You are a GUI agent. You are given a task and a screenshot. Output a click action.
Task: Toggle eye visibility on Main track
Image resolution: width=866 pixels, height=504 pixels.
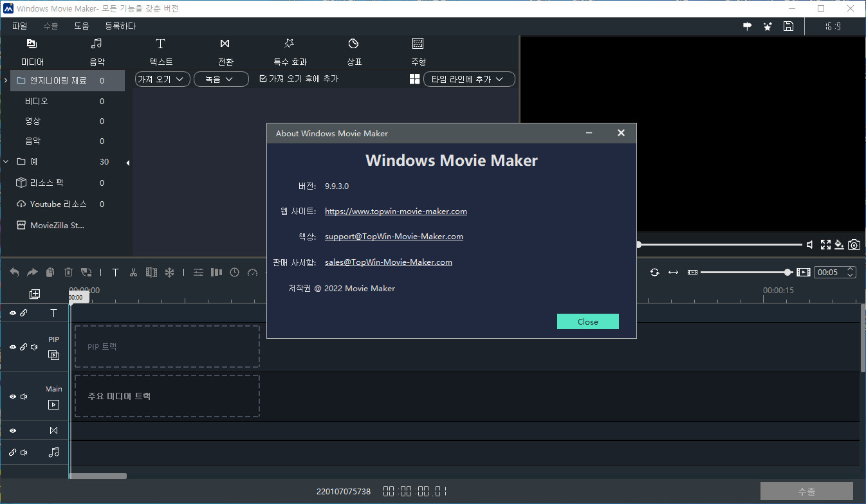[x=12, y=397]
